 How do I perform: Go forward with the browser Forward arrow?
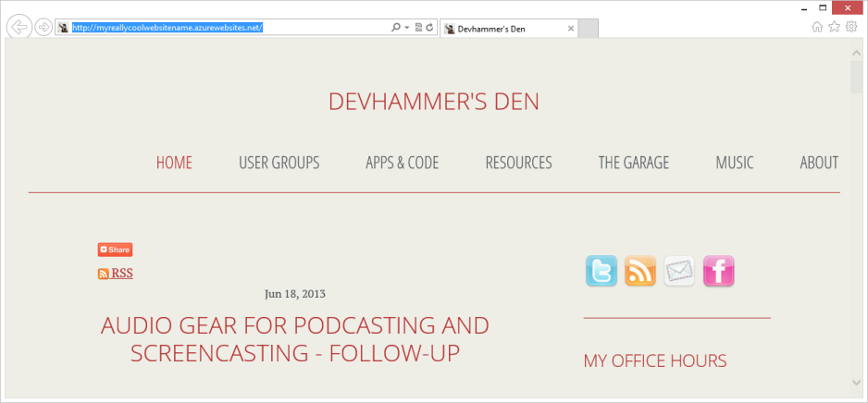tap(43, 27)
